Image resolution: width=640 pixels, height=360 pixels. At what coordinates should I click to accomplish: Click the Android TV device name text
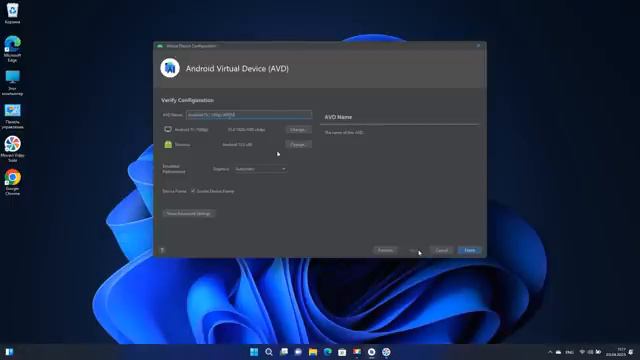coord(191,130)
